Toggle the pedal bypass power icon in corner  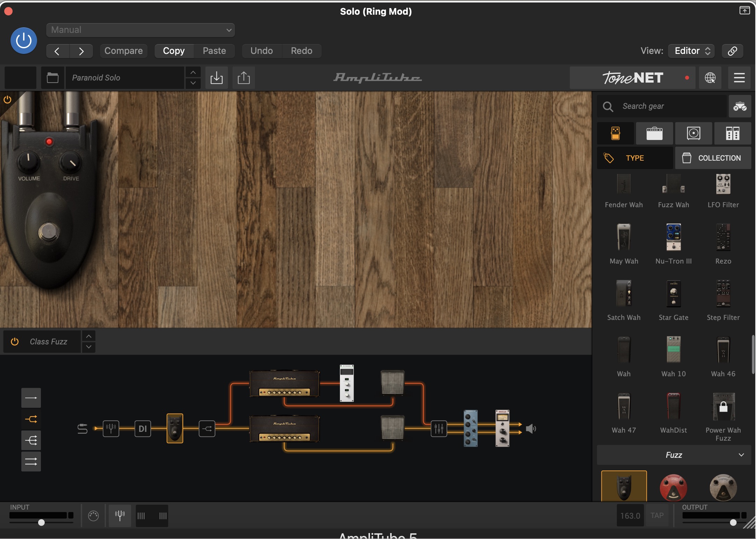[7, 100]
